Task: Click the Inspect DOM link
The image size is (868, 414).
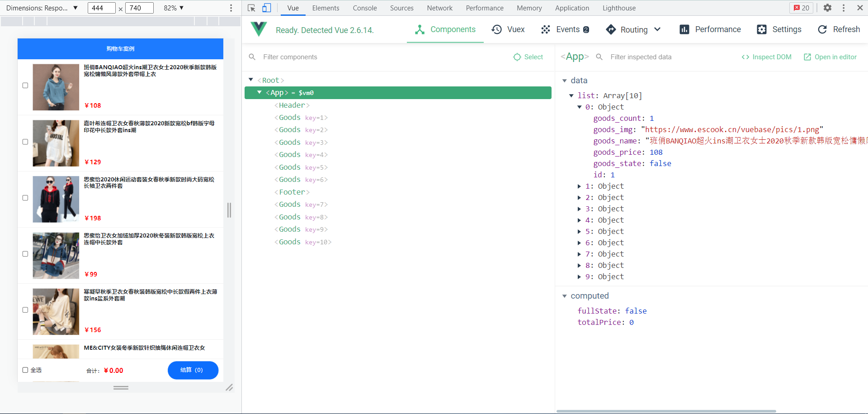Action: tap(767, 57)
